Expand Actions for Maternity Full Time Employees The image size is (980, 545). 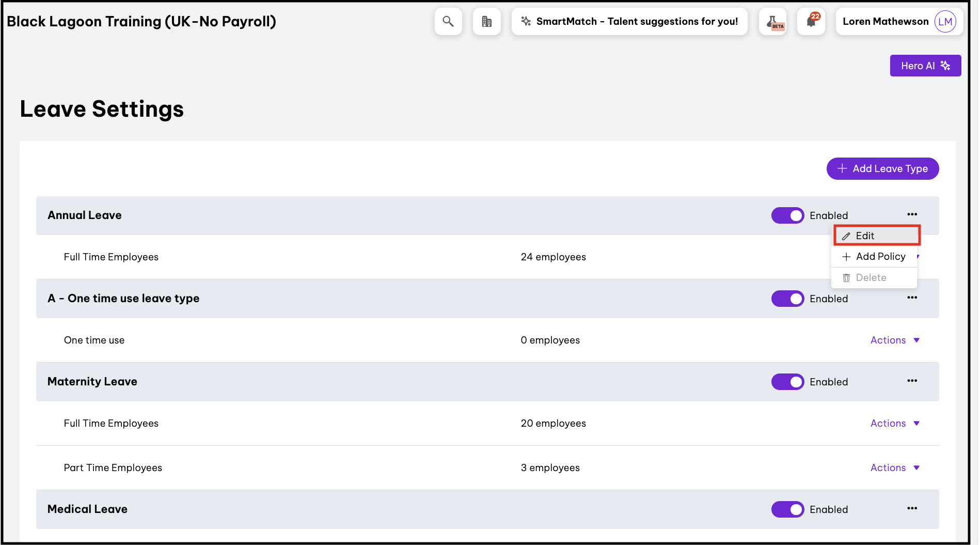click(895, 423)
